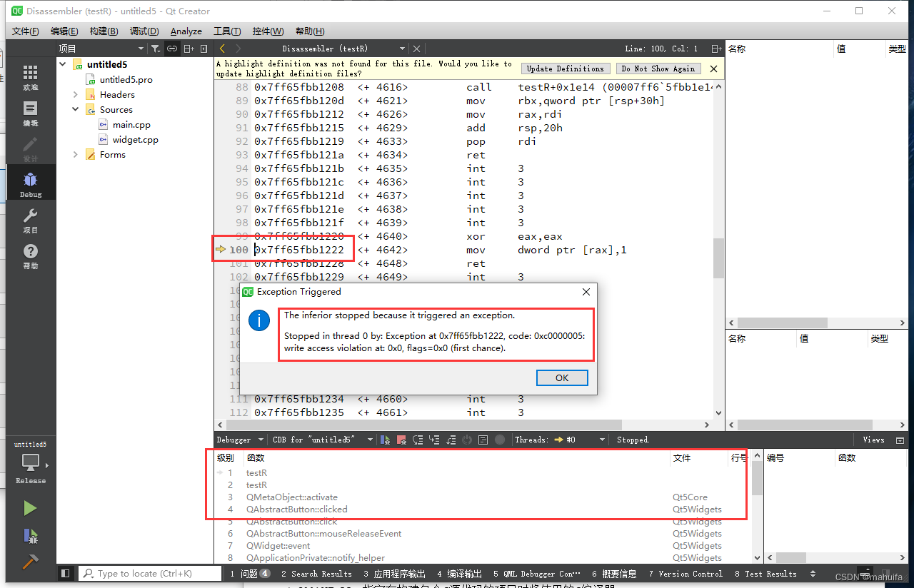Viewport: 914px width, 588px height.
Task: Open the 文件(F) menu
Action: tap(26, 31)
